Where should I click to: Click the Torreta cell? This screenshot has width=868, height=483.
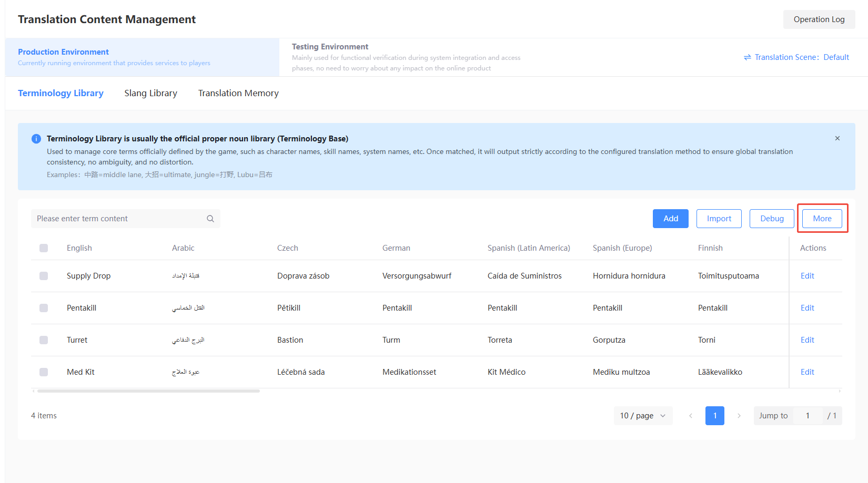point(500,340)
